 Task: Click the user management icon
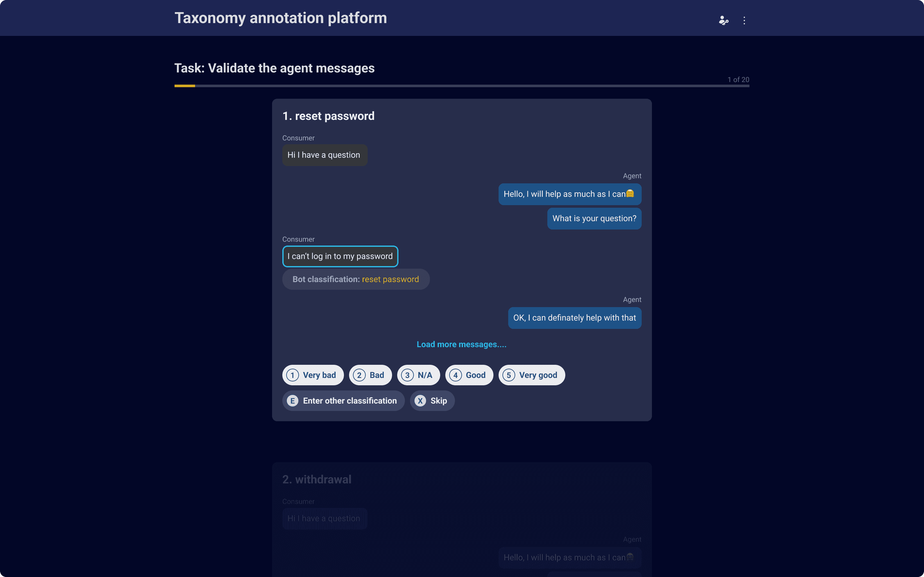point(723,20)
